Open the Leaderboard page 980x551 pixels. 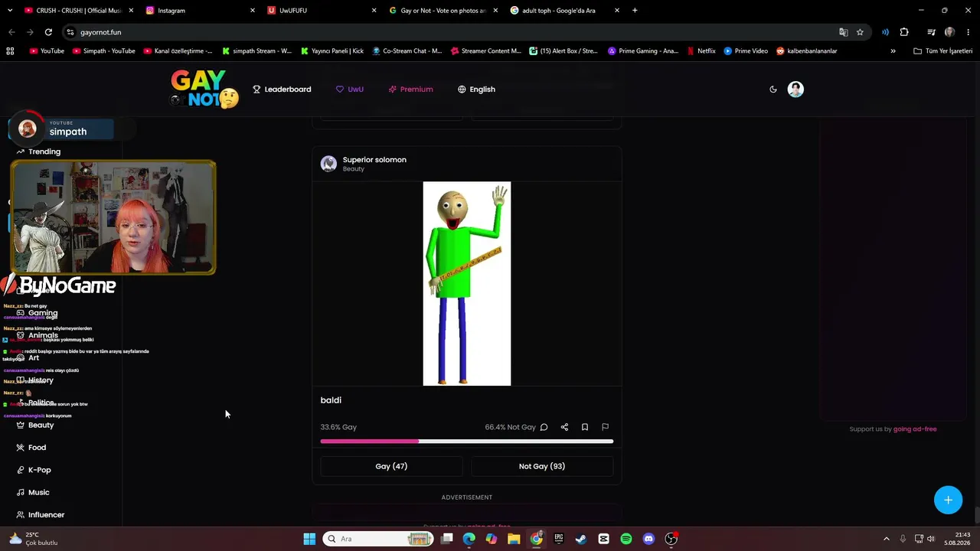tap(282, 90)
